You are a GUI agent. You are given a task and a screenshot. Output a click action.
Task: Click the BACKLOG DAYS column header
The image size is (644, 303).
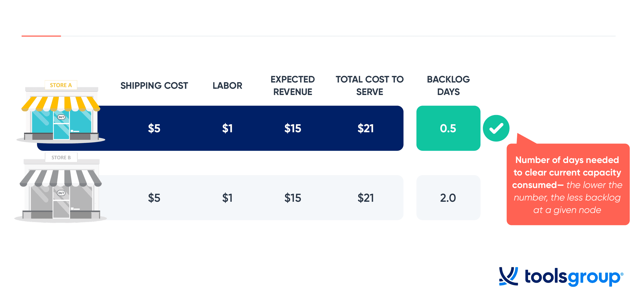[448, 85]
